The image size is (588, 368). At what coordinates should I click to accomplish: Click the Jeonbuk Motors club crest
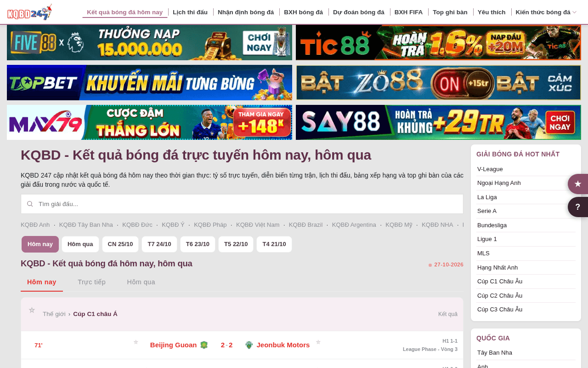point(249,345)
